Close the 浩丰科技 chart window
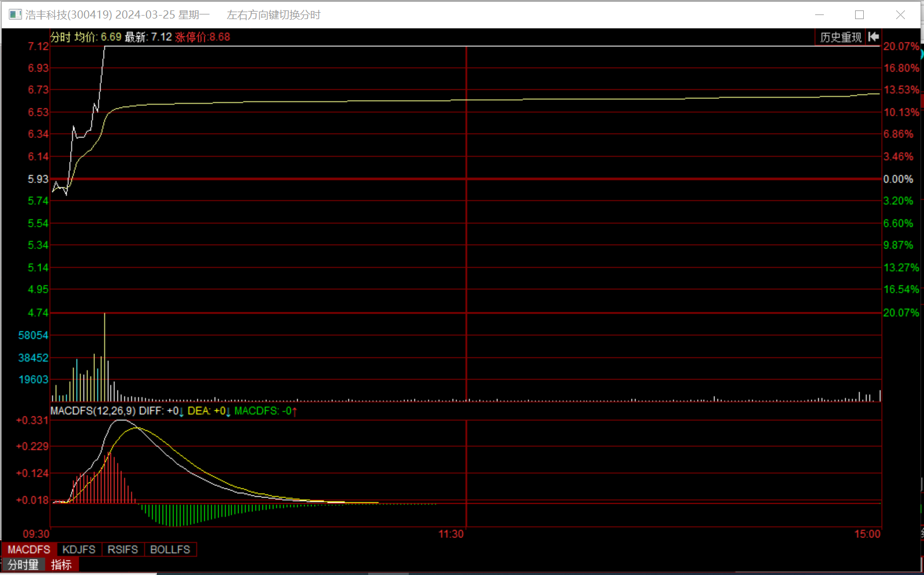924x575 pixels. (900, 14)
